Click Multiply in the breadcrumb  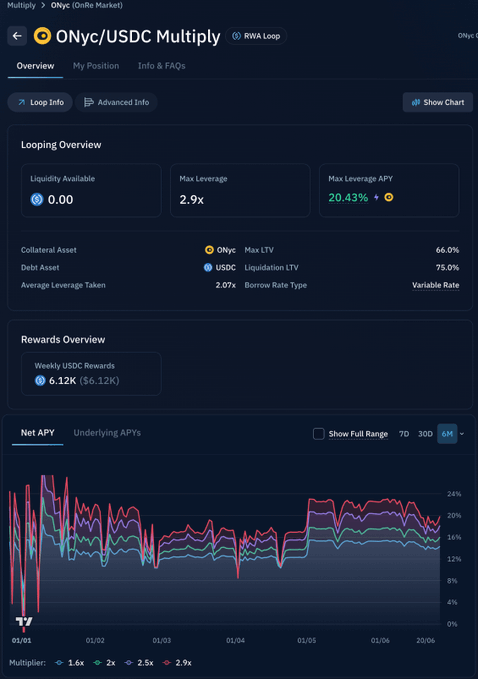pyautogui.click(x=21, y=5)
